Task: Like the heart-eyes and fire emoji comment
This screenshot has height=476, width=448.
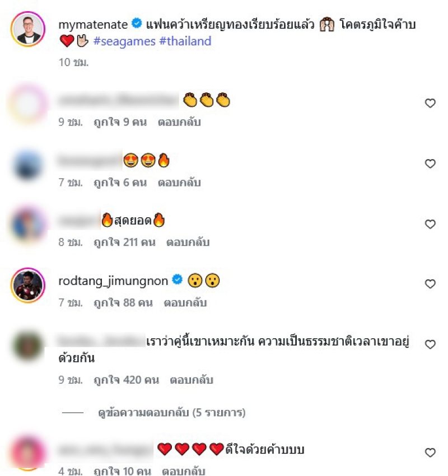Action: (x=430, y=164)
